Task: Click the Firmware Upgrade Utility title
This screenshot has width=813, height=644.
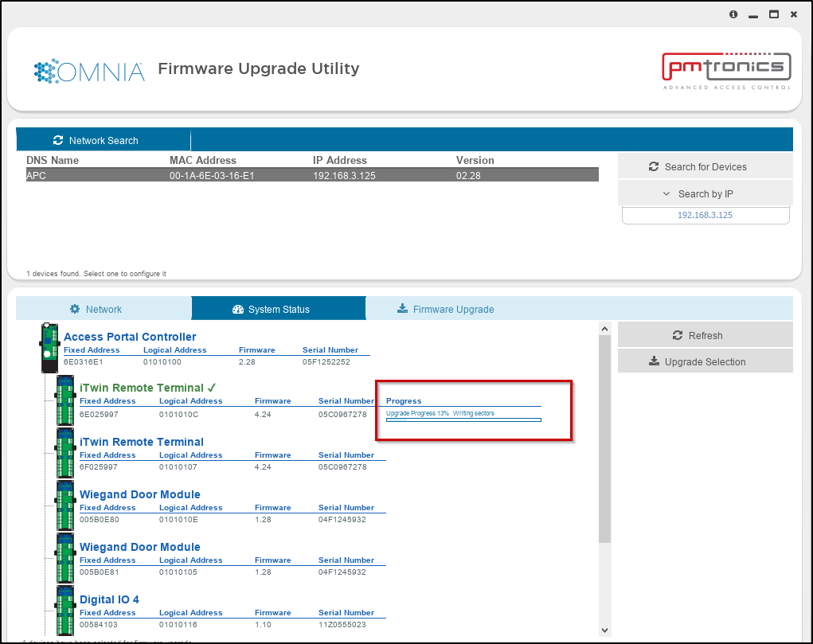Action: click(258, 68)
